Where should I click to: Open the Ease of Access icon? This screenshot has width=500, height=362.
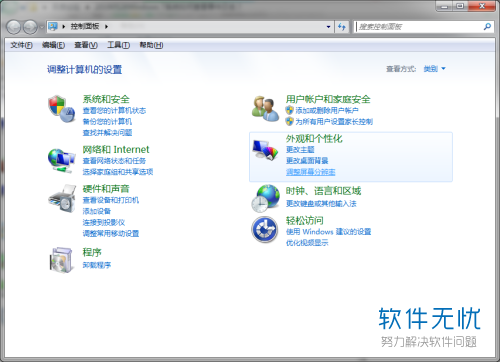tap(265, 229)
